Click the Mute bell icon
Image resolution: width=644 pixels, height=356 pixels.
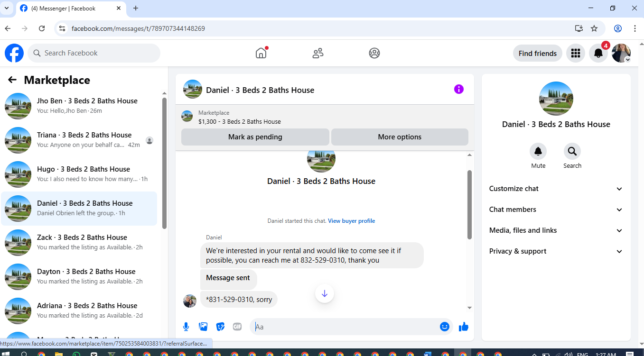click(538, 151)
